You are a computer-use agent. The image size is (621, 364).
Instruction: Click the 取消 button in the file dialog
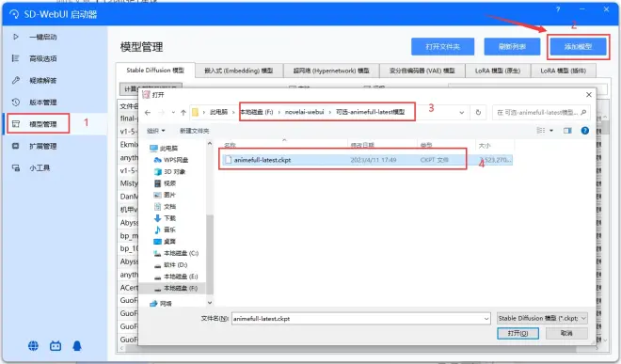coord(566,334)
